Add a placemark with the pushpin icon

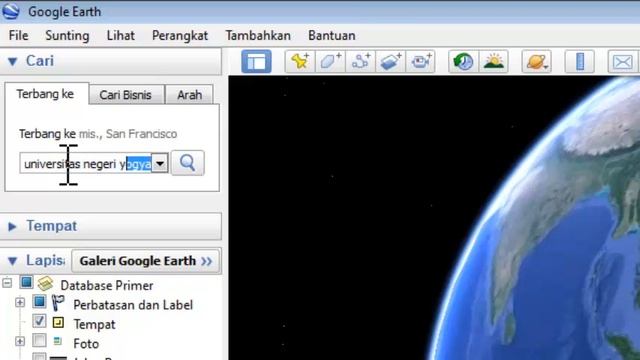tap(300, 62)
